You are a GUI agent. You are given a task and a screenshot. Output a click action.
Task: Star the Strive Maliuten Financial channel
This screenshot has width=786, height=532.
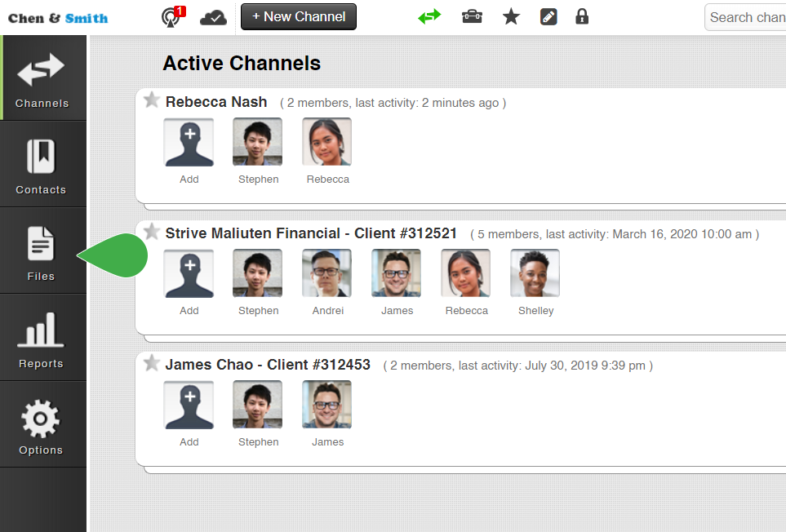tap(151, 232)
